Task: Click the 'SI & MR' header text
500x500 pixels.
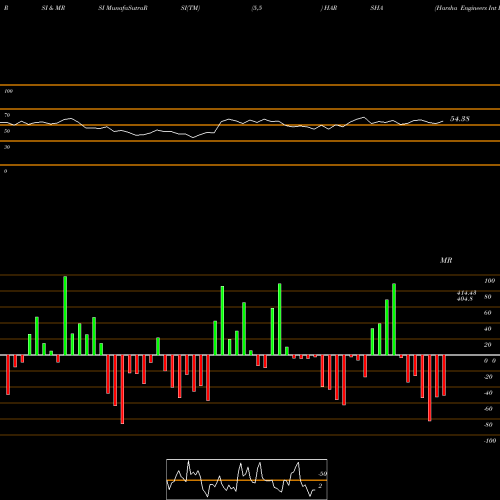Action: (x=53, y=8)
